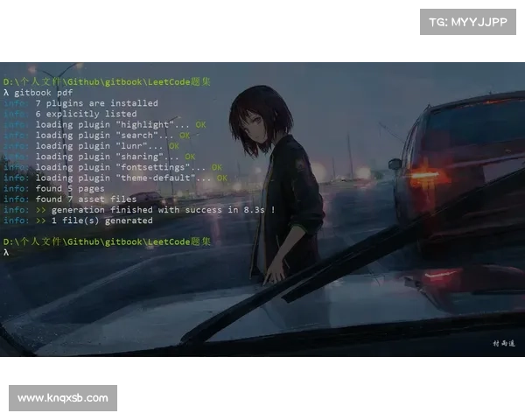Viewport: 525px width, 420px height.
Task: Click the loading plugin "highlight" text
Action: point(113,124)
